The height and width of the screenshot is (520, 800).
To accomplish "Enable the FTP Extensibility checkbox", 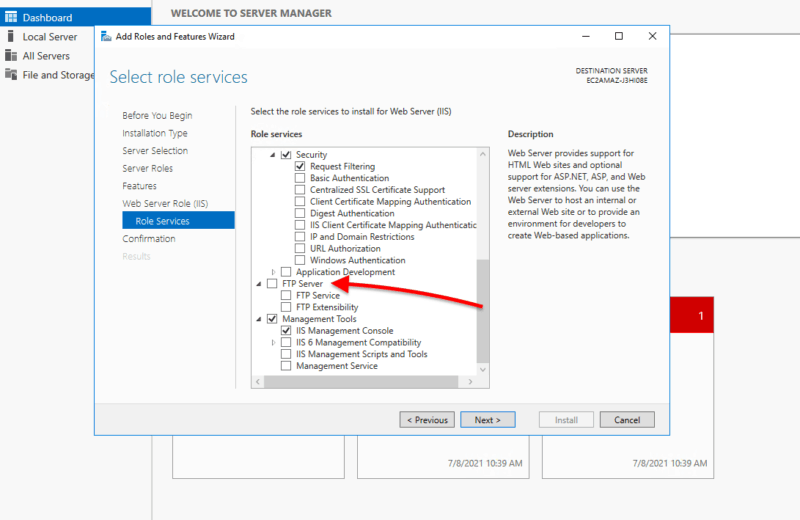I will (x=286, y=307).
